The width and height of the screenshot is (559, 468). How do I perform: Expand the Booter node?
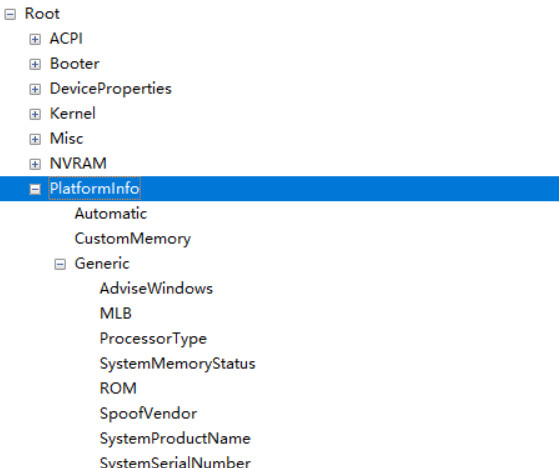coord(35,64)
